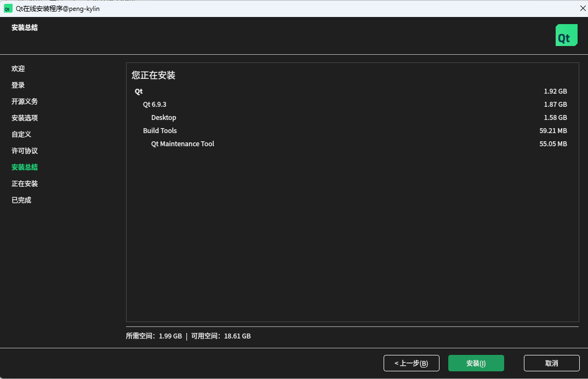Click the 55.05 MB size value
This screenshot has width=588, height=379.
click(x=553, y=143)
